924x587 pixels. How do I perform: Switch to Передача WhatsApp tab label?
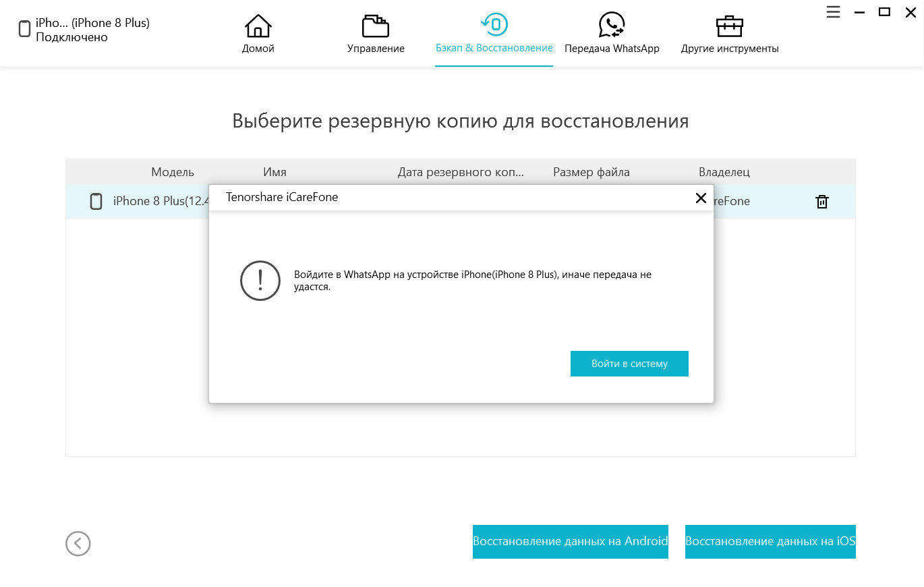[x=612, y=49]
